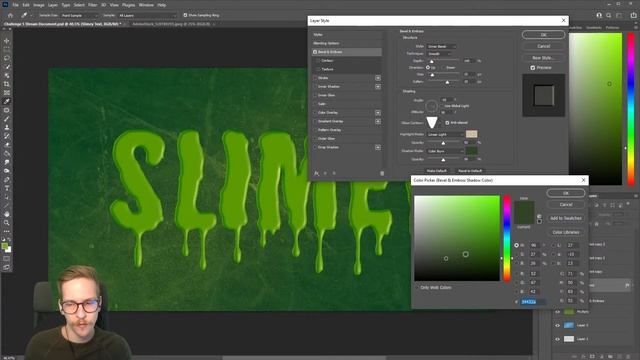The height and width of the screenshot is (360, 640).
Task: Select the Down direction radio button
Action: pos(444,68)
